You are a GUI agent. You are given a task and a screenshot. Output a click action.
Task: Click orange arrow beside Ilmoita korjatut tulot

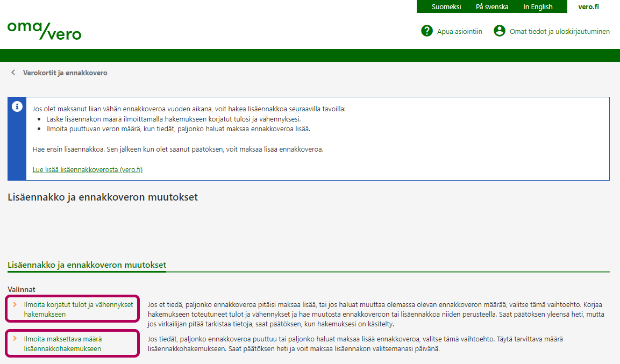point(15,304)
